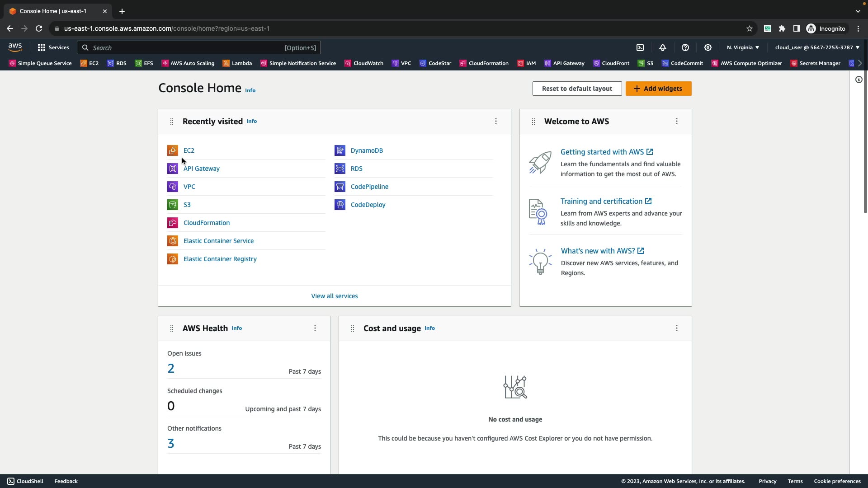Open the View all services link
Image resolution: width=868 pixels, height=488 pixels.
tap(335, 296)
